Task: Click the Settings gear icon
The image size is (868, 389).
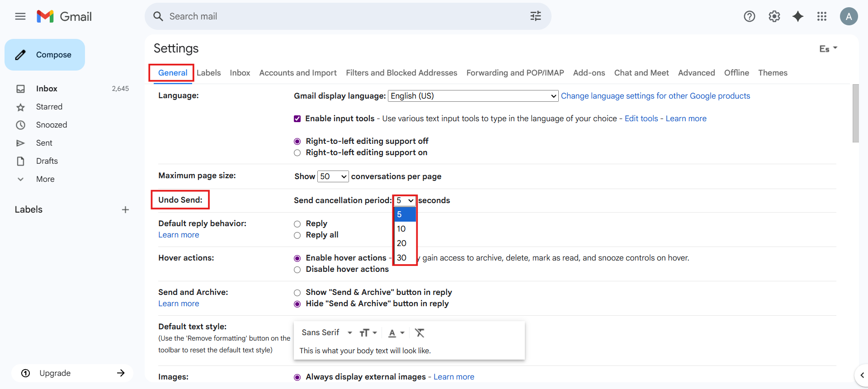Action: point(774,17)
